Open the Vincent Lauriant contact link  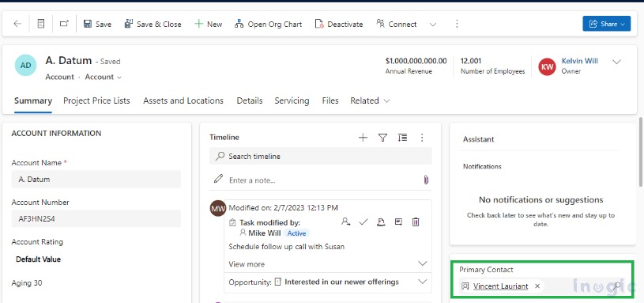(501, 286)
